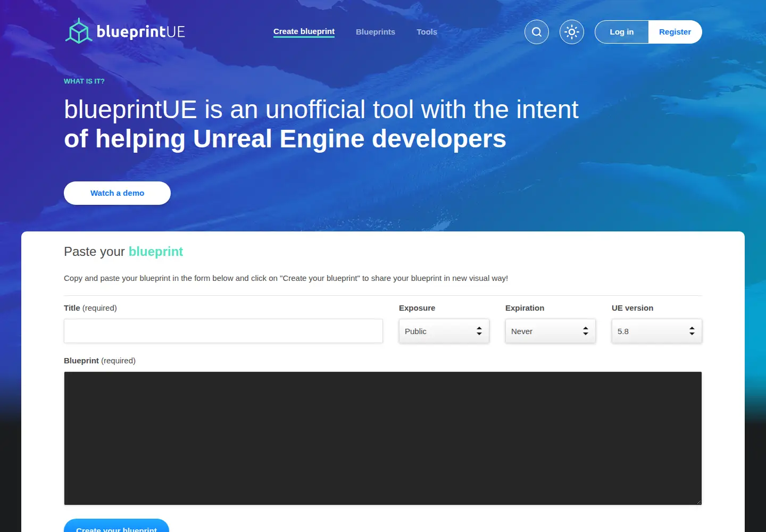Click the "UE version" field label
The height and width of the screenshot is (532, 766).
(x=632, y=308)
